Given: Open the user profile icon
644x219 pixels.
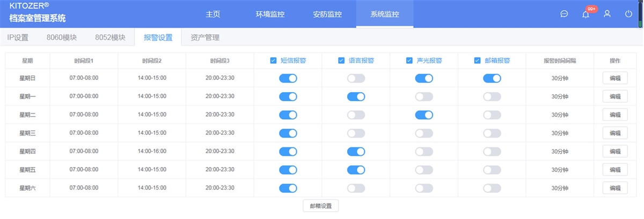Looking at the screenshot, I should (607, 14).
